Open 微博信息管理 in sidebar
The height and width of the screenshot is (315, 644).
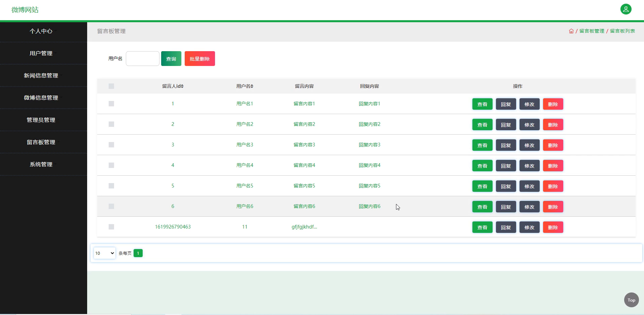pos(41,98)
